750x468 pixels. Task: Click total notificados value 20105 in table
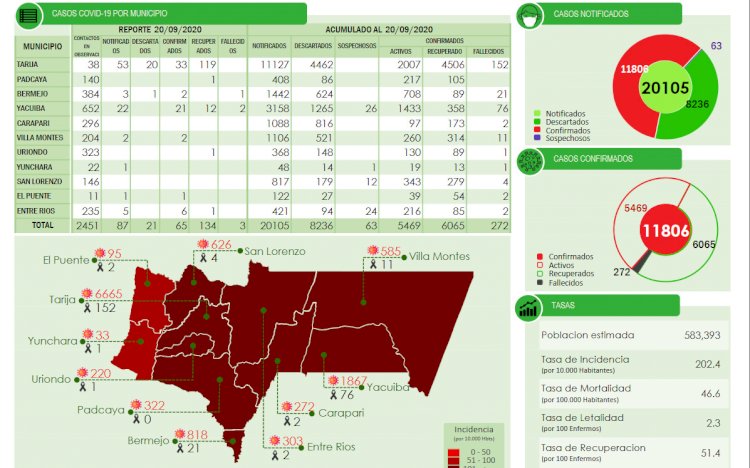click(275, 225)
